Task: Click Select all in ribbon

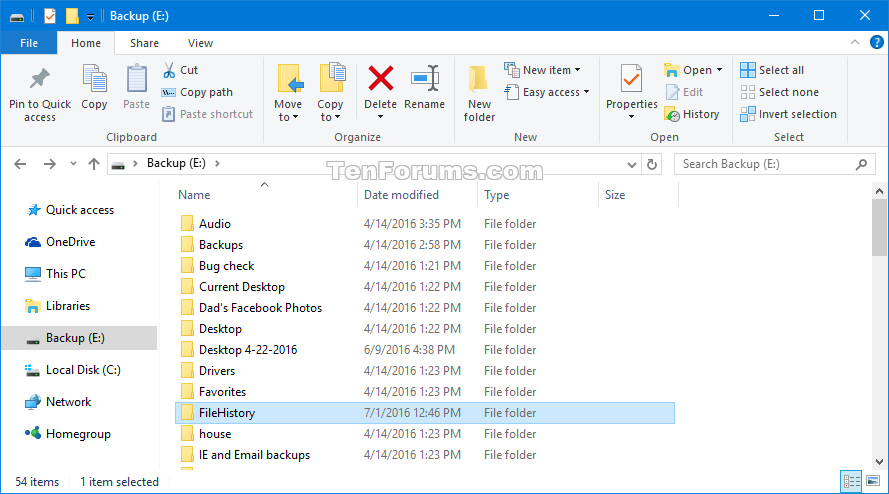Action: tap(772, 70)
